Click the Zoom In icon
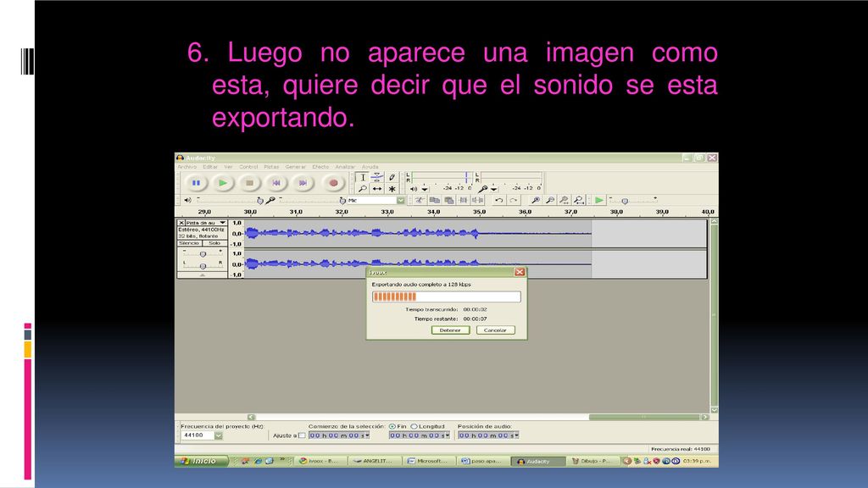 coord(536,200)
